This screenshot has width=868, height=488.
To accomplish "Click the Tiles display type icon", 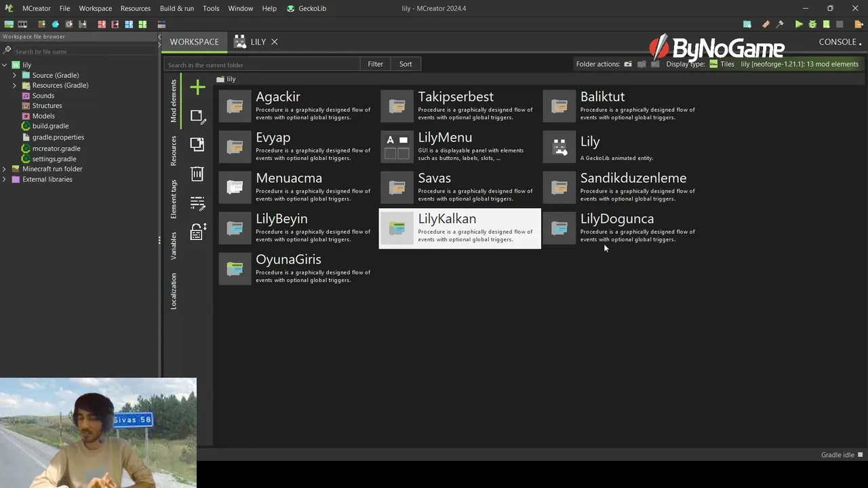I will coord(713,64).
